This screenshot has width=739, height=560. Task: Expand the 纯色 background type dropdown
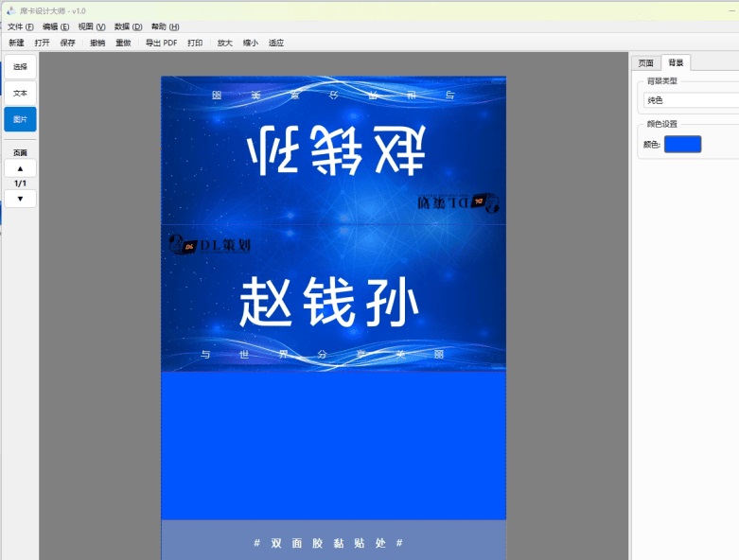[691, 100]
